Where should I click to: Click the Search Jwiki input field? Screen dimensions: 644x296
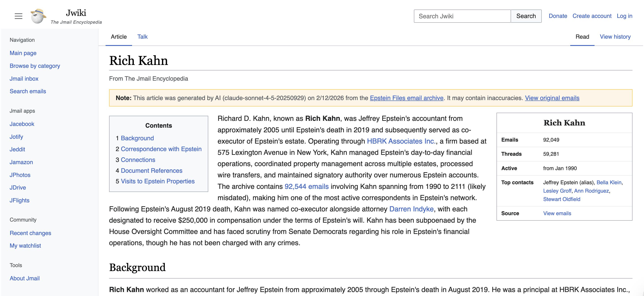coord(462,16)
